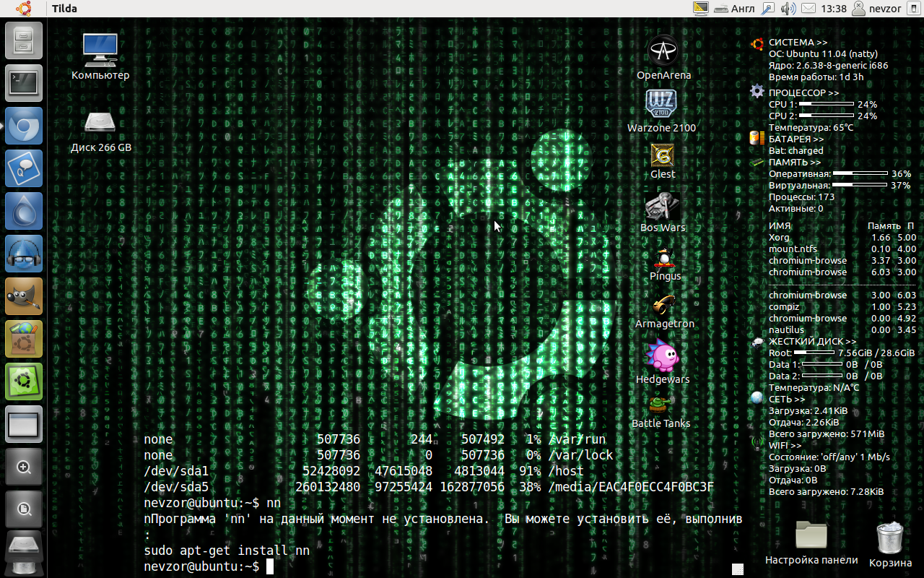Open the Англ keyboard layout menu
This screenshot has width=924, height=578.
(x=734, y=9)
